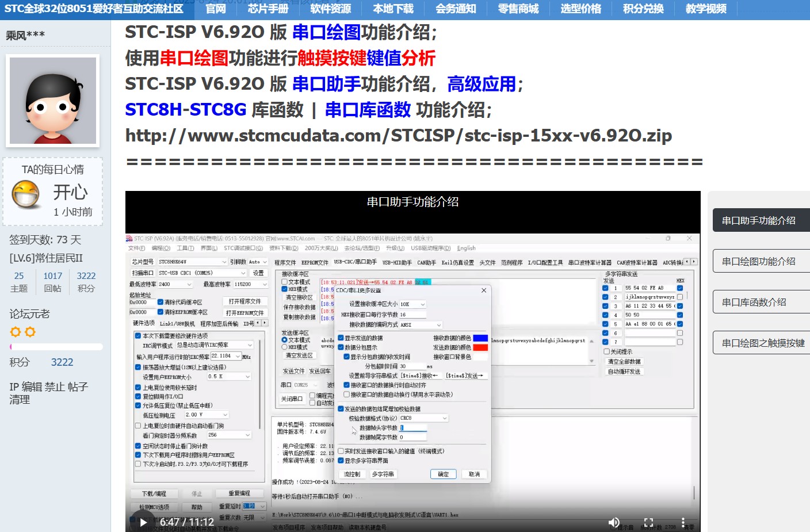
Task: Enter fullscreen mode on the video player
Action: (648, 522)
